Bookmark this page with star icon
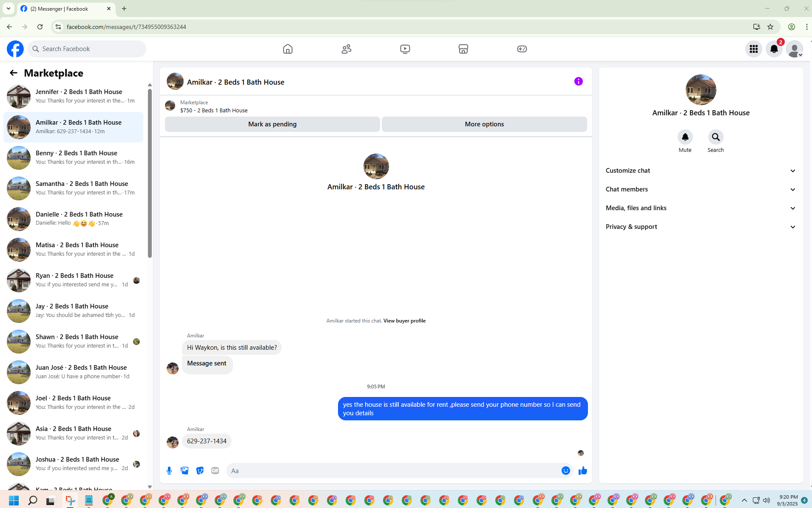 pos(770,27)
